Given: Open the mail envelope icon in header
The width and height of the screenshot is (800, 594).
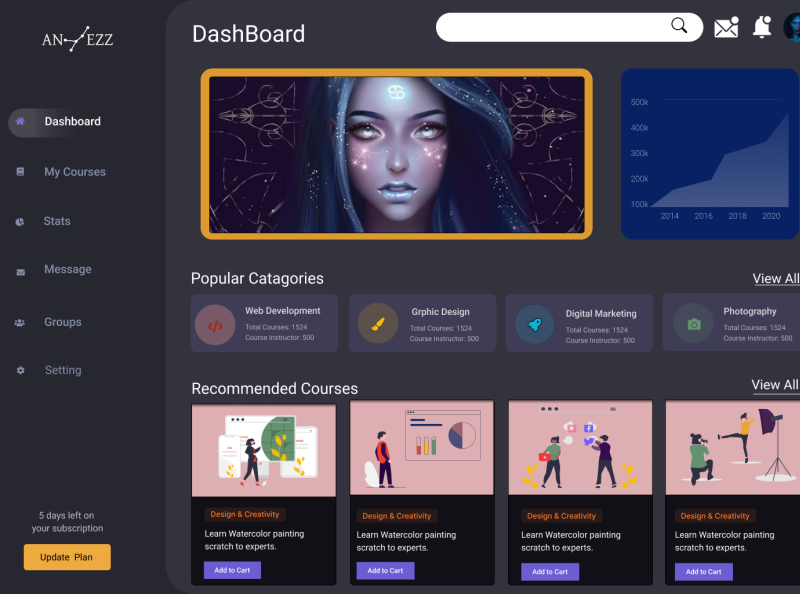Looking at the screenshot, I should click(x=727, y=28).
